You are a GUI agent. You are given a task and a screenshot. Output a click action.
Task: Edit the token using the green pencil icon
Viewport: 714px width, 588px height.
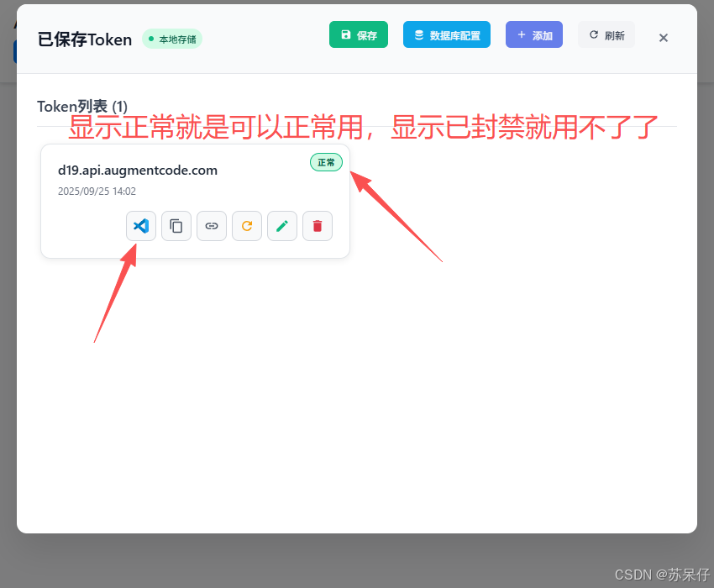point(281,226)
